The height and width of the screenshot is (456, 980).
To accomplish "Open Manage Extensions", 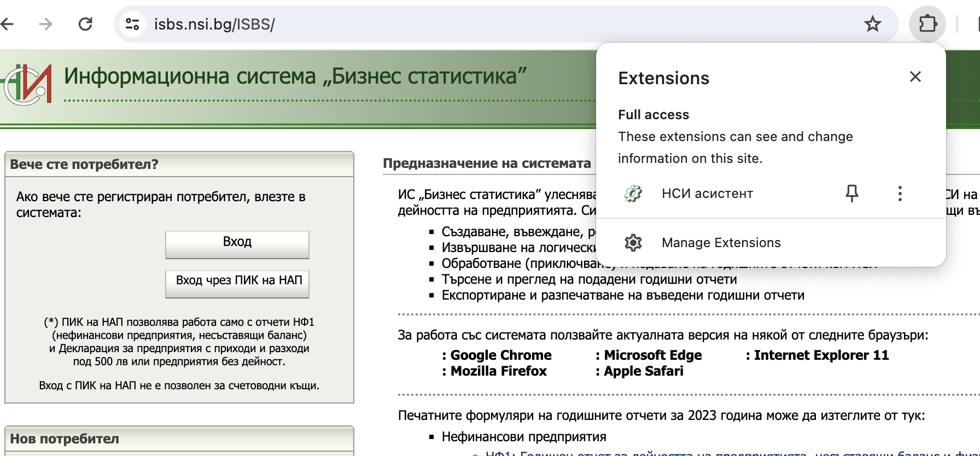I will [771, 243].
